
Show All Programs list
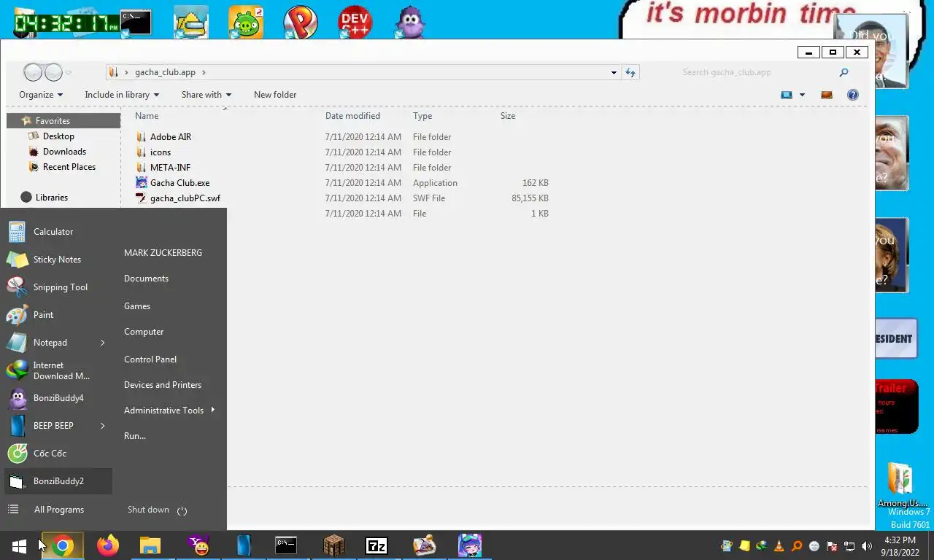[58, 510]
